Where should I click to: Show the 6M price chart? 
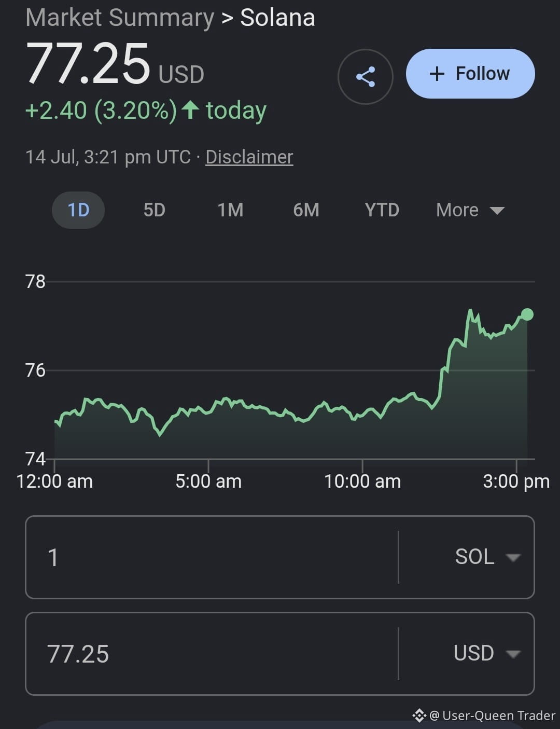click(306, 210)
